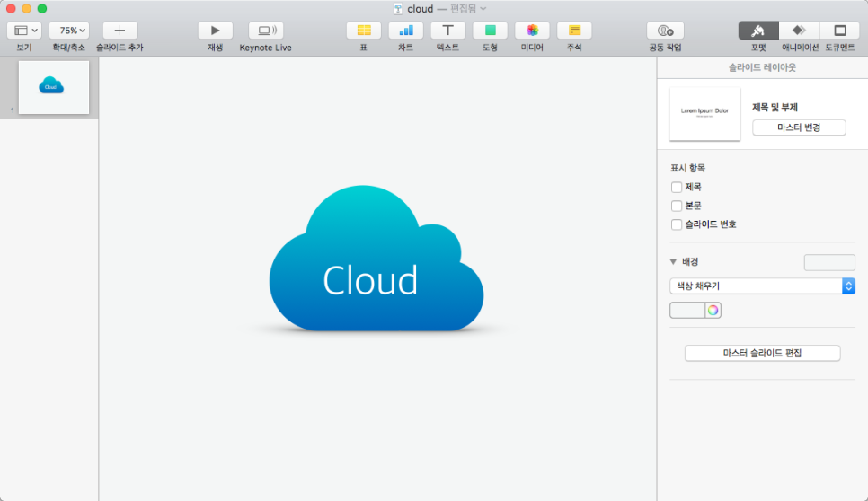
Task: Open the 미디어 media browser icon
Action: click(x=532, y=31)
